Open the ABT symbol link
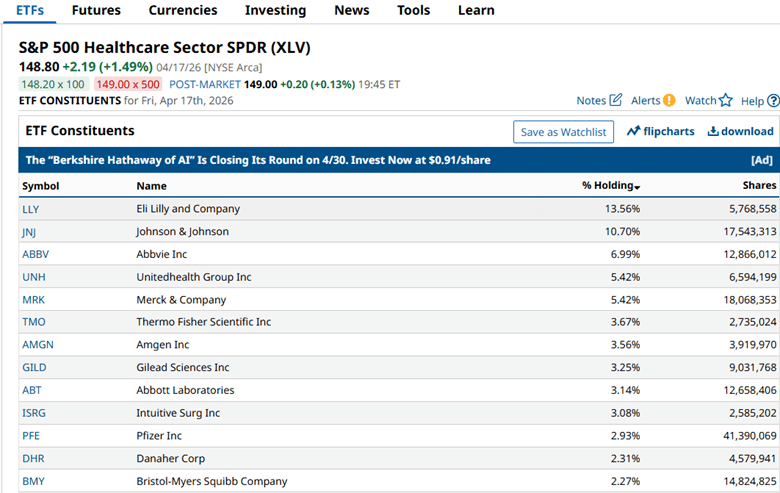 tap(32, 391)
